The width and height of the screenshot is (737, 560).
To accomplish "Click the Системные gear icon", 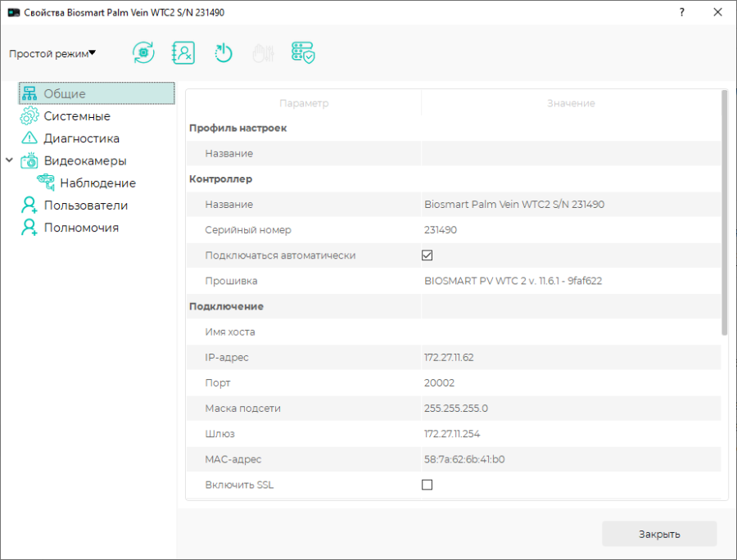I will tap(29, 115).
